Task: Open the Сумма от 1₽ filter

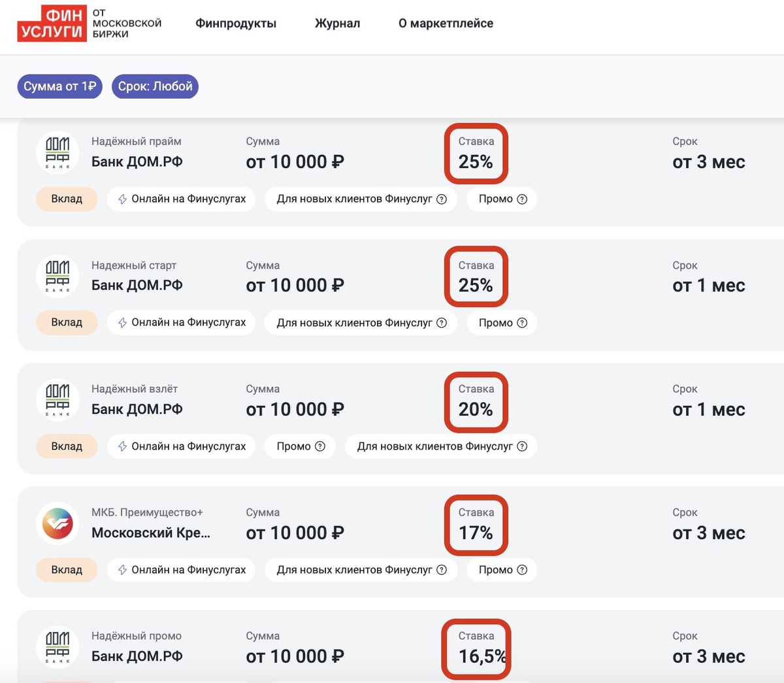Action: [x=59, y=86]
